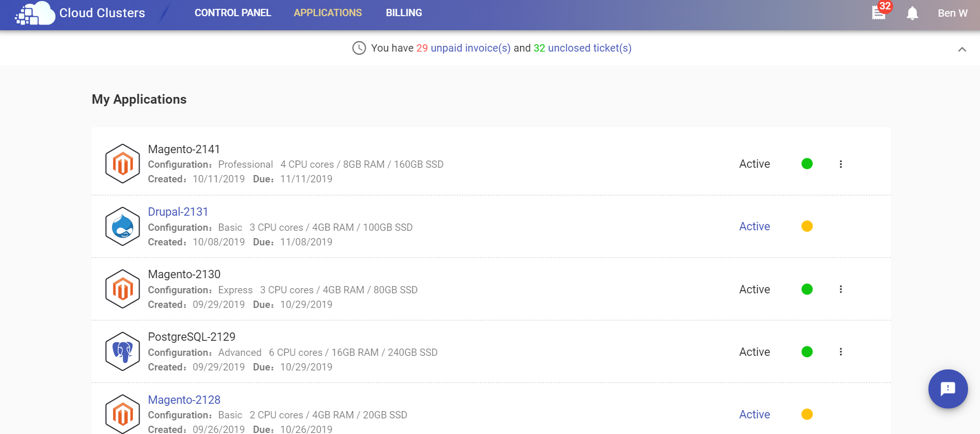
Task: Click the yellow status dot for Magento-2128
Action: tap(807, 414)
